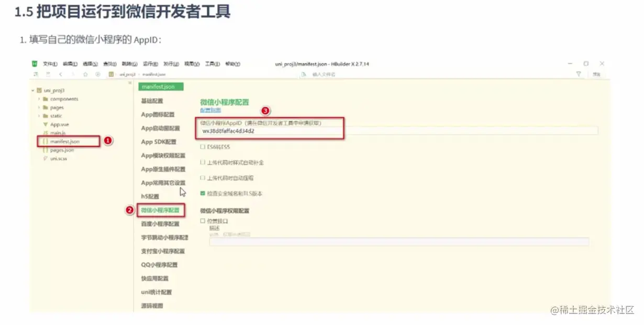Expand the static folder arrow

pyautogui.click(x=39, y=116)
